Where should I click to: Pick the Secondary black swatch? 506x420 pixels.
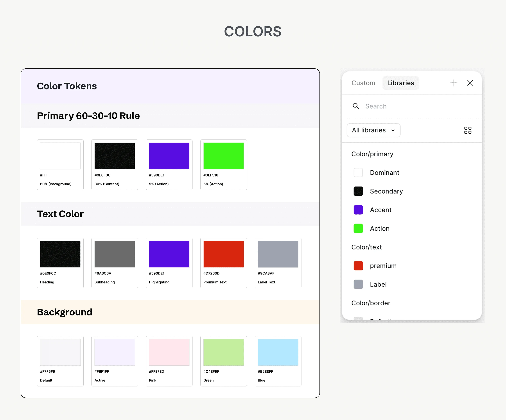(358, 191)
